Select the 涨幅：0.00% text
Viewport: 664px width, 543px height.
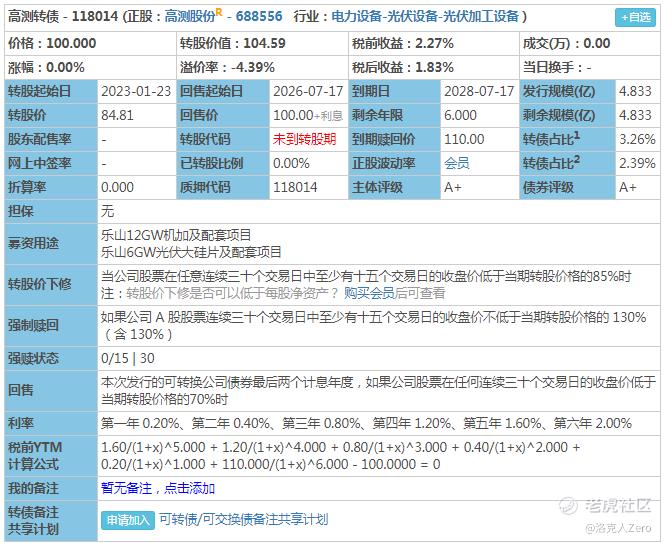[46, 67]
